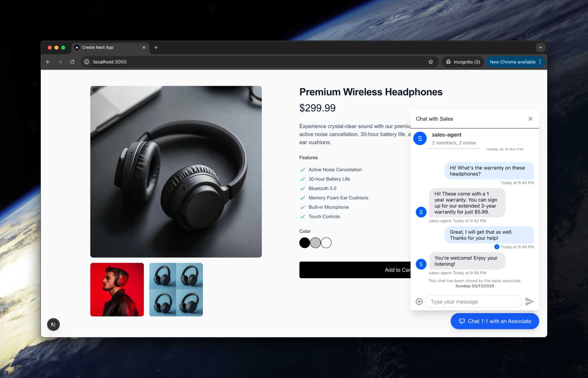Open Chrome menu three-dot button
588x378 pixels.
pyautogui.click(x=540, y=62)
